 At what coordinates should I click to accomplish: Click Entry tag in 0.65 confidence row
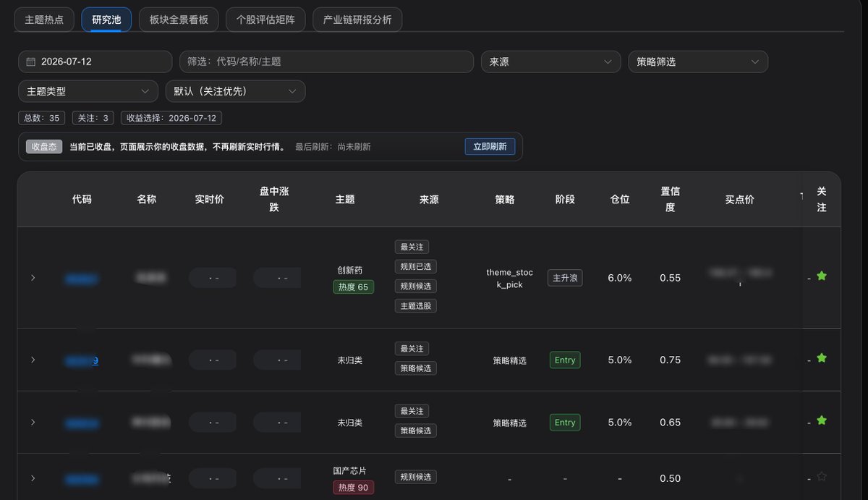click(565, 422)
